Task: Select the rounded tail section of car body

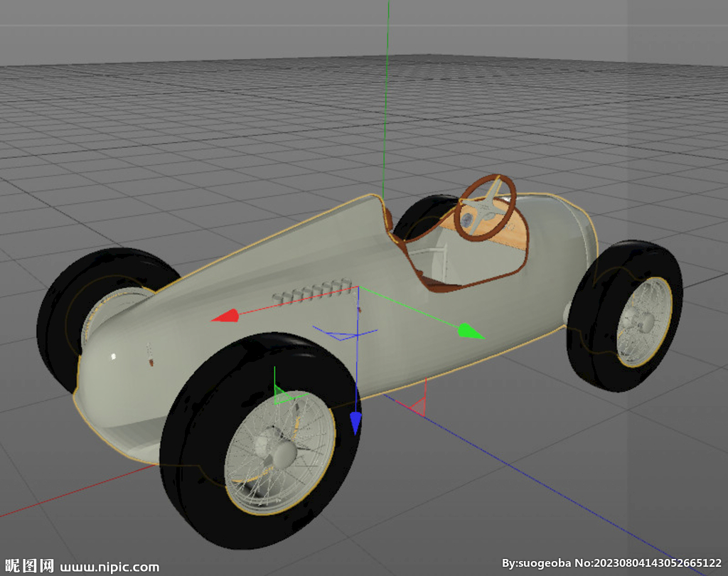Action: coord(562,242)
